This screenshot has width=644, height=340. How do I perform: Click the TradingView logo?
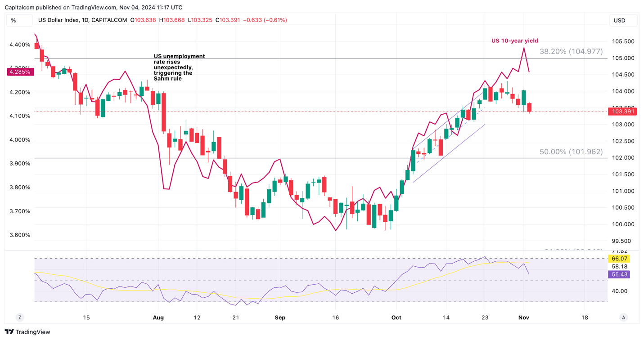(27, 332)
